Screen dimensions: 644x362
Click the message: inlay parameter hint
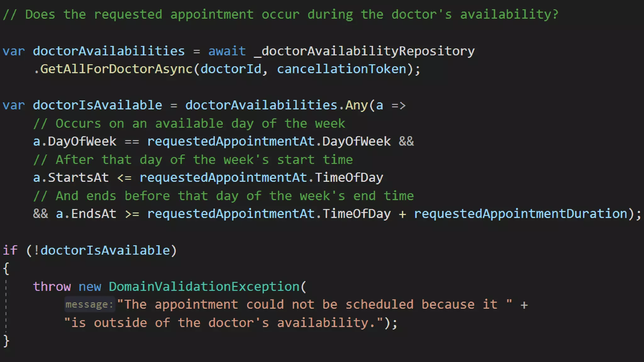click(x=89, y=304)
